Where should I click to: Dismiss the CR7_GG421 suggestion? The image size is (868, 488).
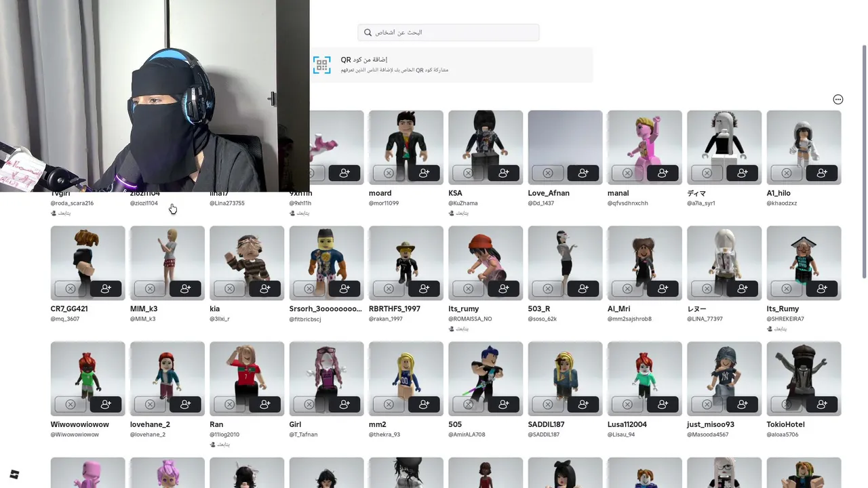71,289
